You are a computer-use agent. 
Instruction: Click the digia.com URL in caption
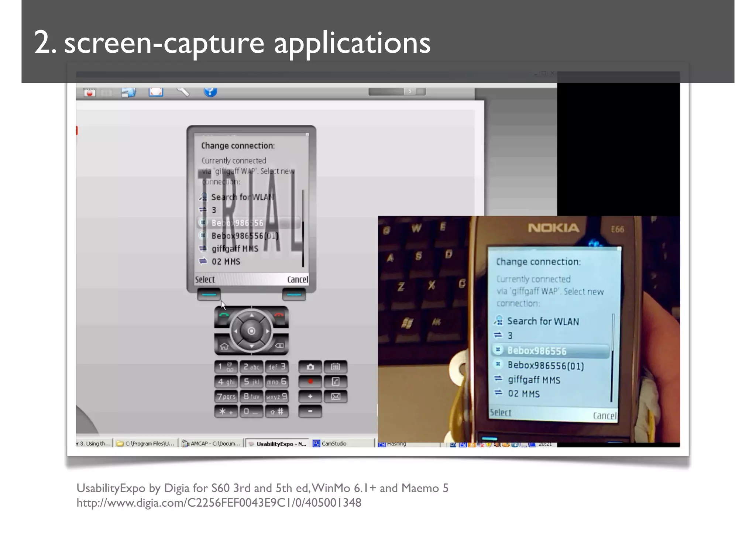(219, 503)
